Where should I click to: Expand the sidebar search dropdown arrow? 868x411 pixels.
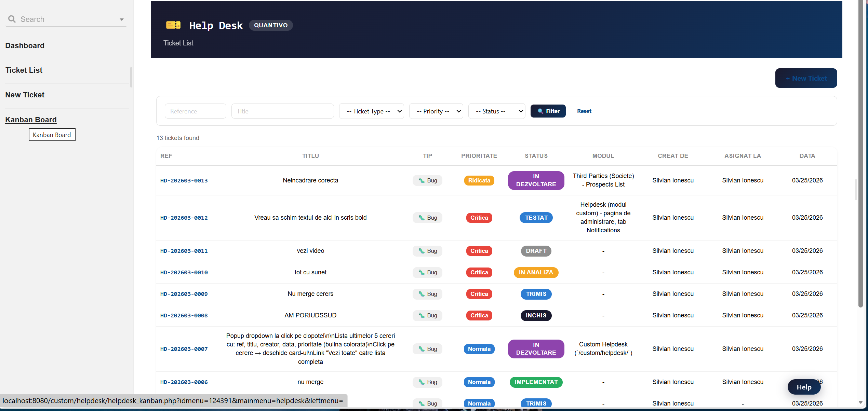coord(121,19)
